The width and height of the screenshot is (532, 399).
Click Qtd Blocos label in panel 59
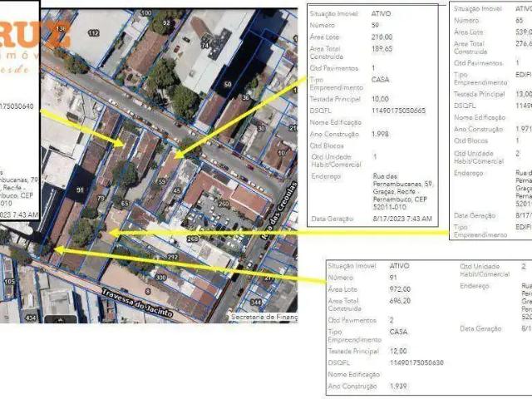click(x=327, y=146)
